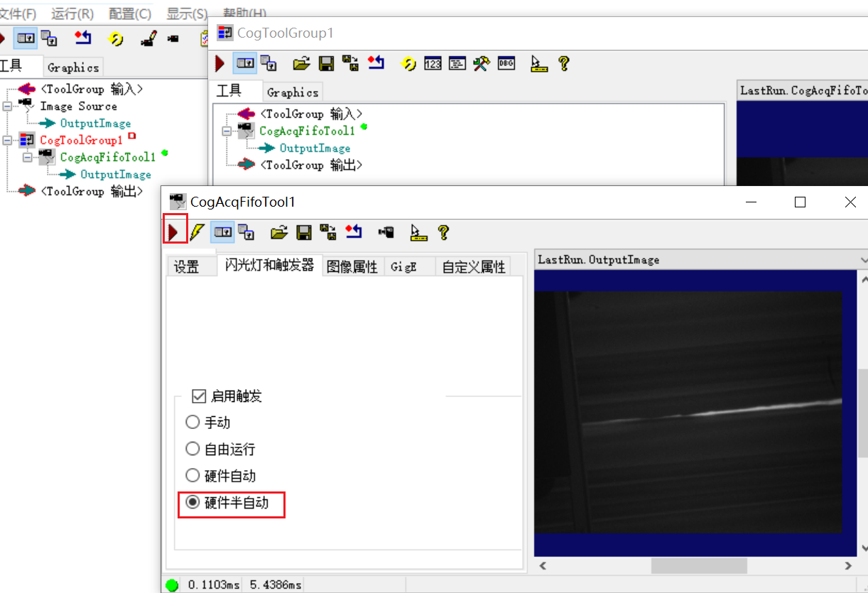Image resolution: width=868 pixels, height=593 pixels.
Task: Uncheck the 启用触发 checkbox
Action: pyautogui.click(x=199, y=396)
